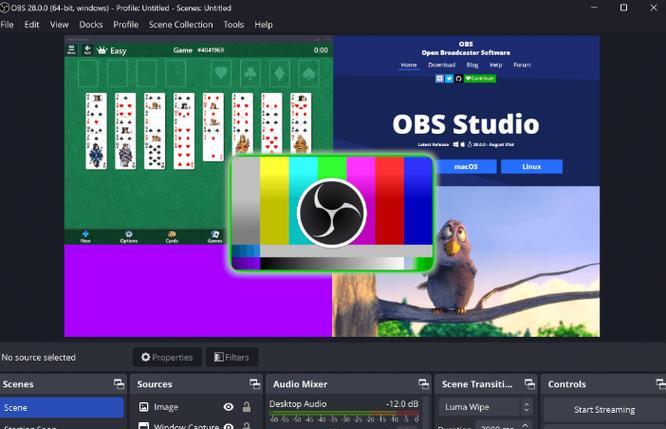Open the Edit menu
666x429 pixels.
pos(31,25)
